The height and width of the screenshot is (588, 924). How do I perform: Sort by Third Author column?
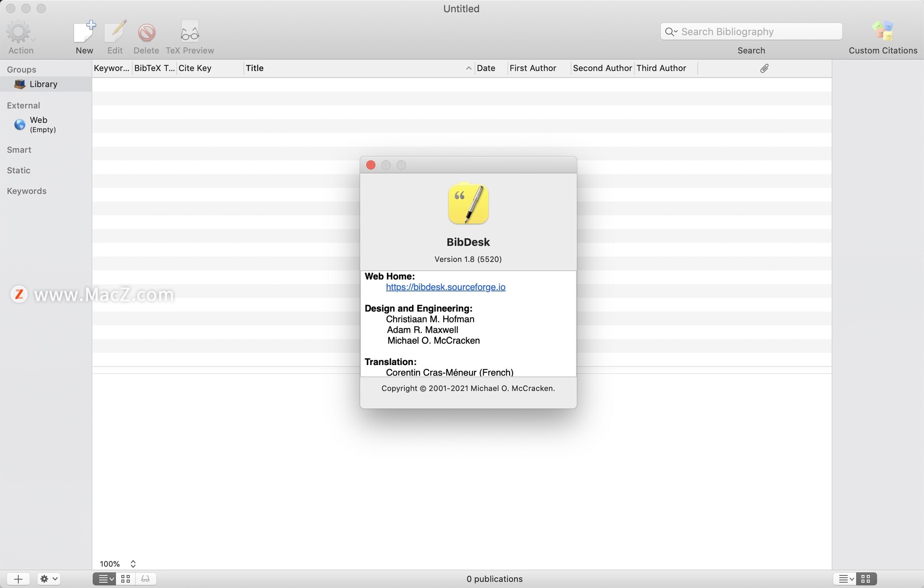666,68
